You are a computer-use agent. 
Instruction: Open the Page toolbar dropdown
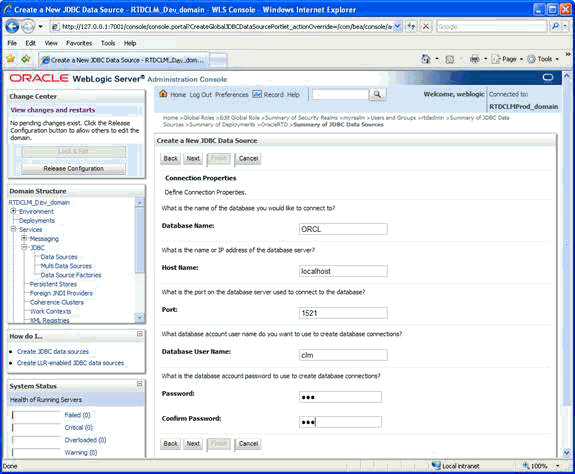(x=508, y=59)
